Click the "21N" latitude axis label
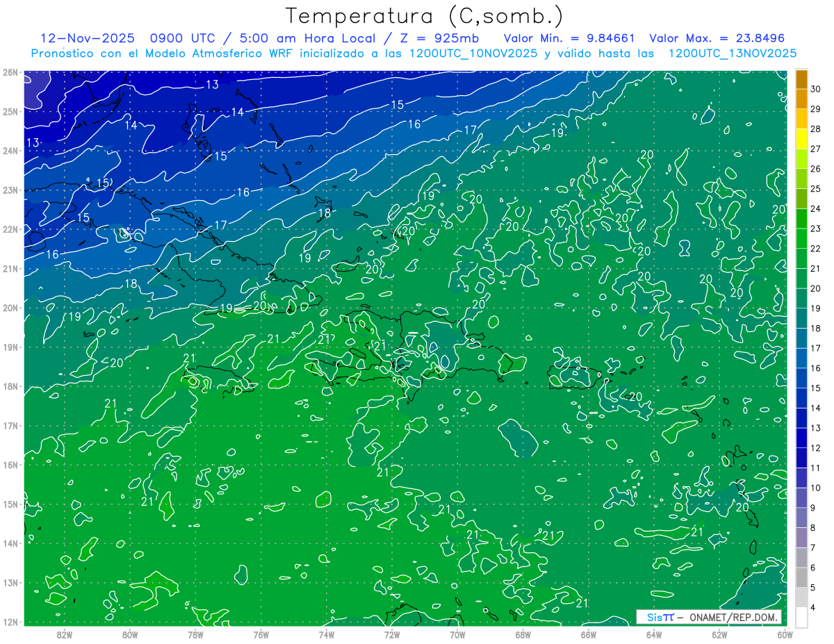The height and width of the screenshot is (644, 834). coord(10,268)
